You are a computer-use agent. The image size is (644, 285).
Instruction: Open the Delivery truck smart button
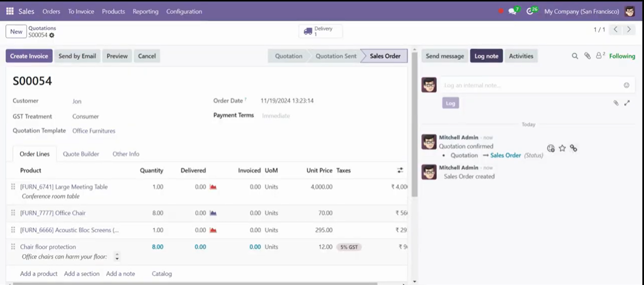click(321, 31)
